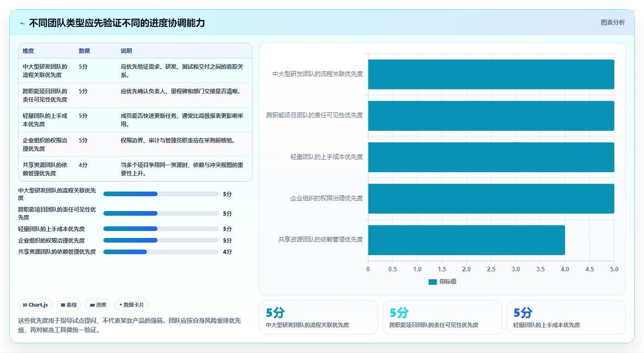Viewport: 644px width, 353px height.
Task: Click description starting 应优先验证需求
Action: click(182, 71)
